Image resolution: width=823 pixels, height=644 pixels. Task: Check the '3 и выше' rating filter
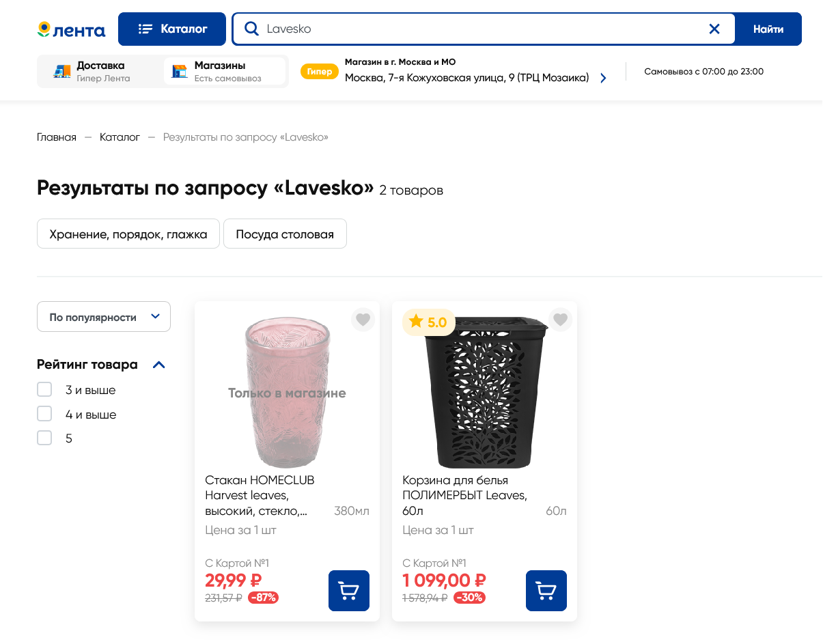pos(44,390)
